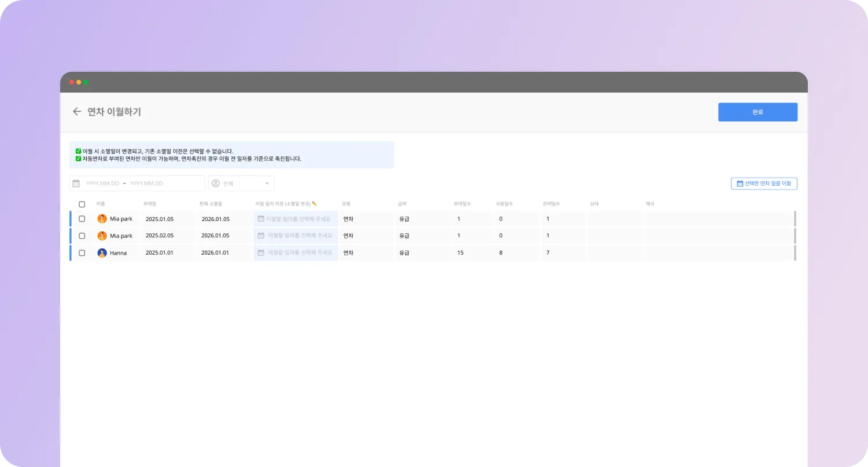Click the 연차 이월하기 page title

(114, 112)
